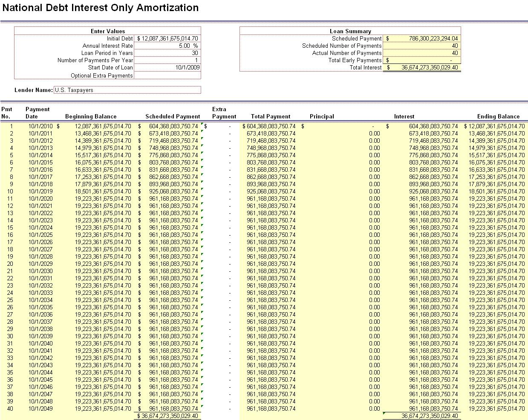Image resolution: width=528 pixels, height=420 pixels.
Task: Click the Scheduled Payment column total at bottom
Action: click(167, 416)
